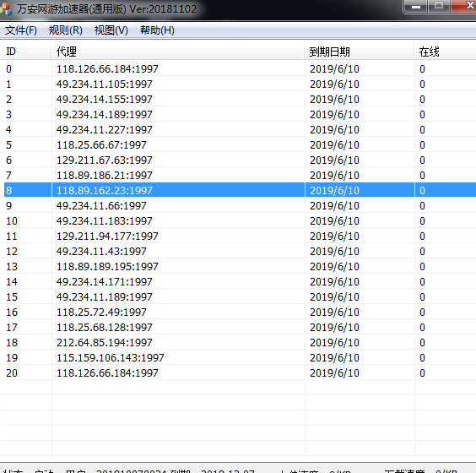Select proxy row 118.126.66.184:1997 with ID 0
476x473 pixels.
coord(238,69)
